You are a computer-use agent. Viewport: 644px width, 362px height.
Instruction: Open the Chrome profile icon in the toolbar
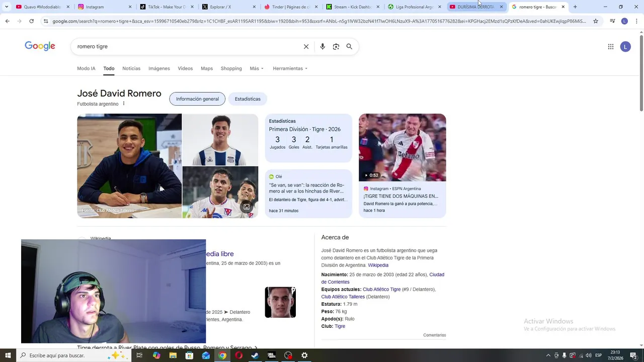pos(624,21)
